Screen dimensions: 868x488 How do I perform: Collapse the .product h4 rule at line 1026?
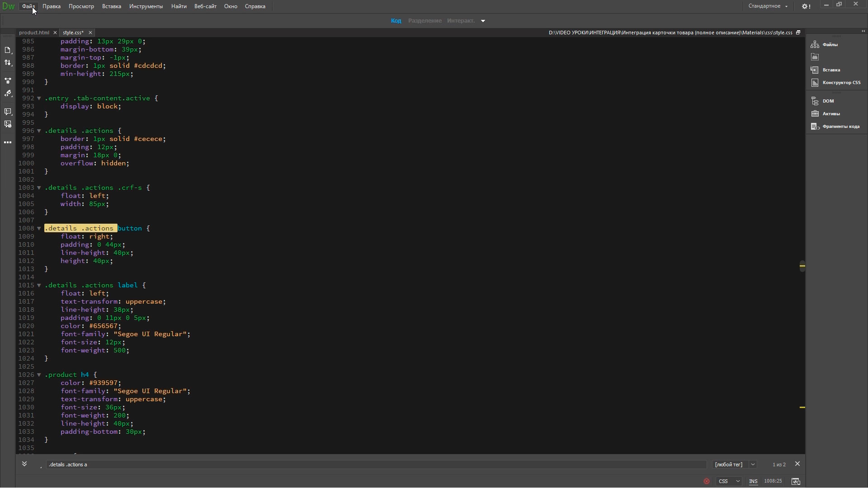click(x=39, y=375)
